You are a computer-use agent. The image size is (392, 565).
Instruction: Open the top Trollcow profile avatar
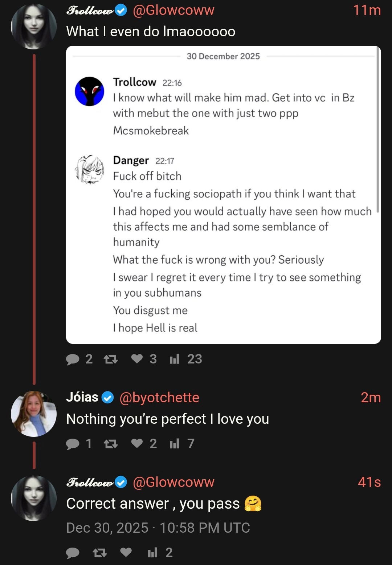click(34, 26)
